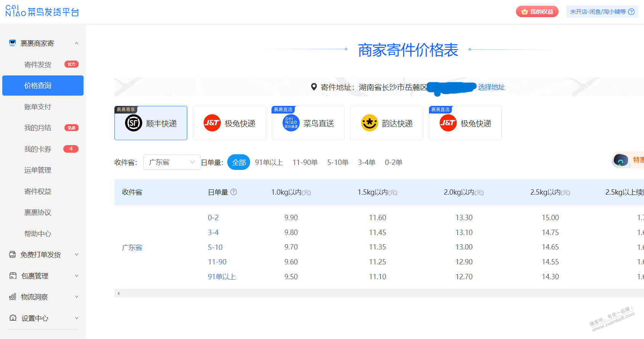
Task: Filter daily volume by 11-90单
Action: pos(305,162)
